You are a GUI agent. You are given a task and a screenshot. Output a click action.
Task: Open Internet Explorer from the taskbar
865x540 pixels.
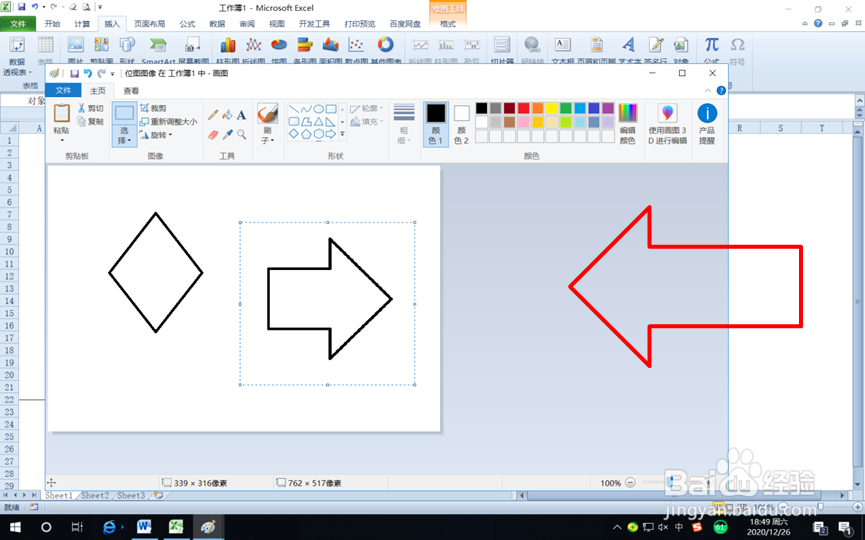point(110,527)
